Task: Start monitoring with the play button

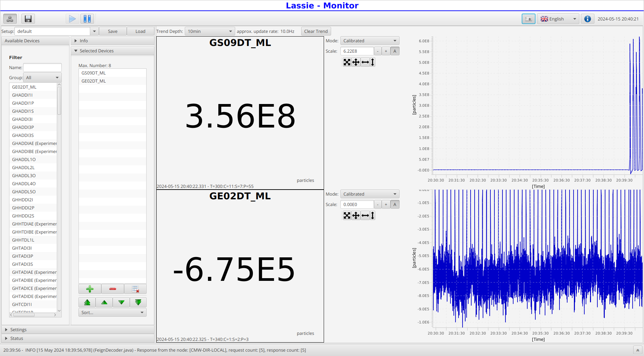Action: tap(72, 19)
